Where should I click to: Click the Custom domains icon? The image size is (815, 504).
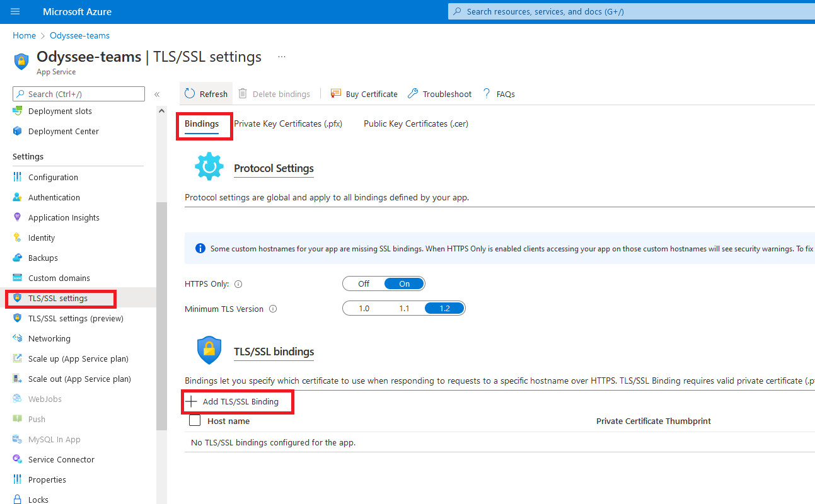pos(18,278)
